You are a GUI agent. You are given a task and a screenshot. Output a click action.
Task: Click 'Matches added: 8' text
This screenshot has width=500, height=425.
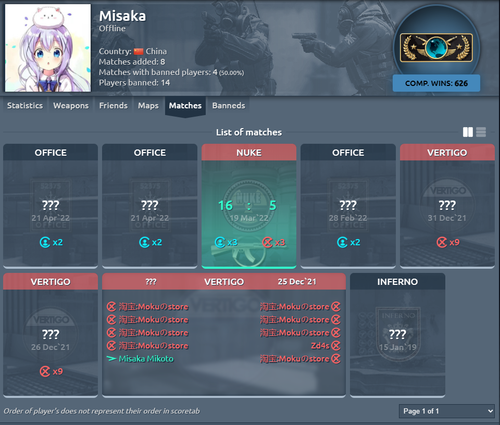pos(132,62)
